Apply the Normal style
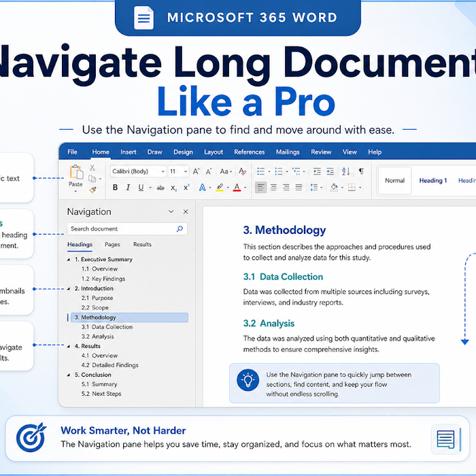 click(x=395, y=181)
